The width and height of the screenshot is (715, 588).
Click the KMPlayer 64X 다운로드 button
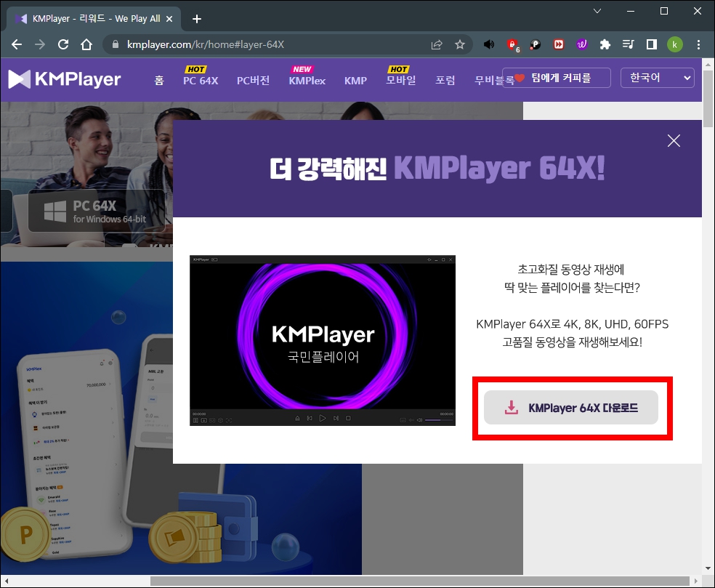coord(572,408)
